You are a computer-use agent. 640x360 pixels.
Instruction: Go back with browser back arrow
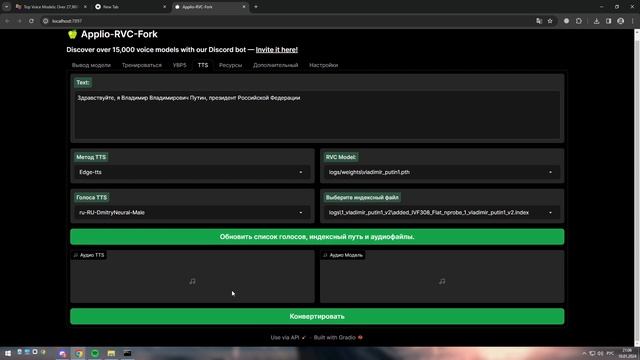pos(7,21)
